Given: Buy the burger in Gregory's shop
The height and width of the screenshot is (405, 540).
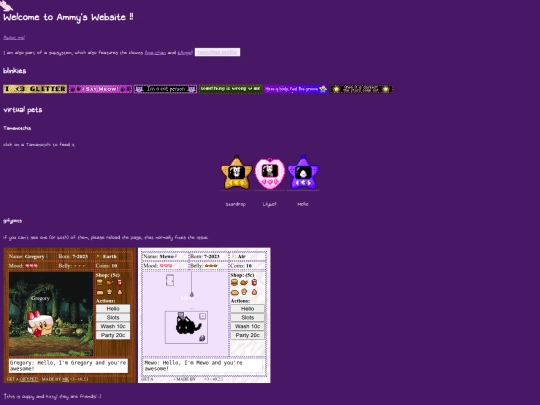Looking at the screenshot, I should pos(100,282).
